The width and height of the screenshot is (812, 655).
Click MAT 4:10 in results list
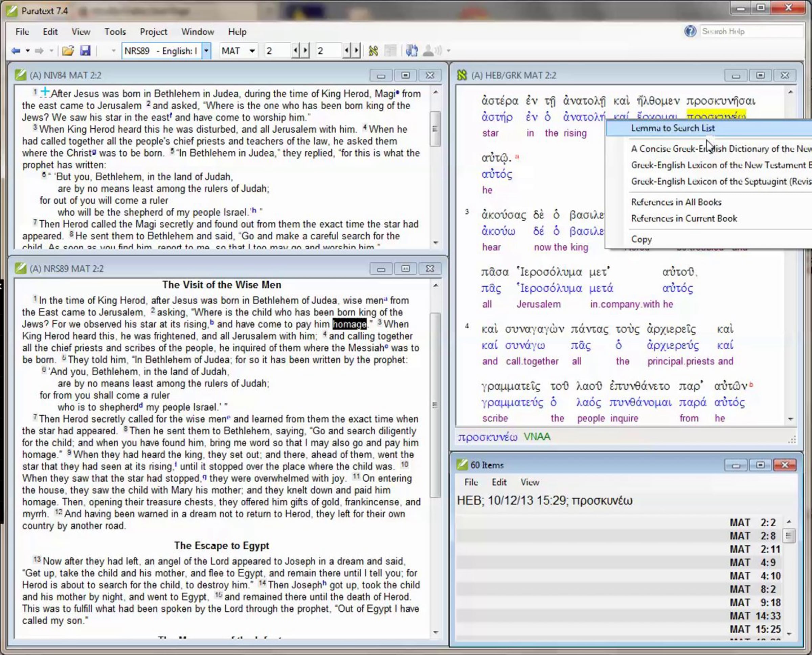tap(755, 576)
